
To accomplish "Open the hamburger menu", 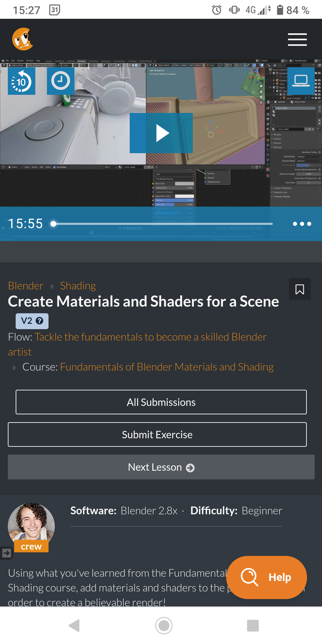I will (297, 40).
